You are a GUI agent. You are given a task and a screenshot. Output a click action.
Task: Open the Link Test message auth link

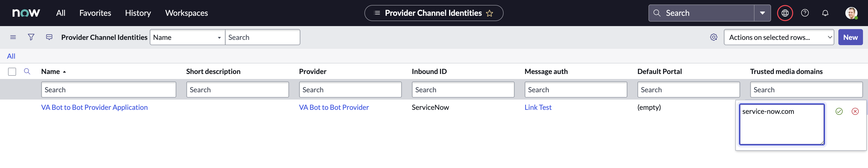pos(538,107)
